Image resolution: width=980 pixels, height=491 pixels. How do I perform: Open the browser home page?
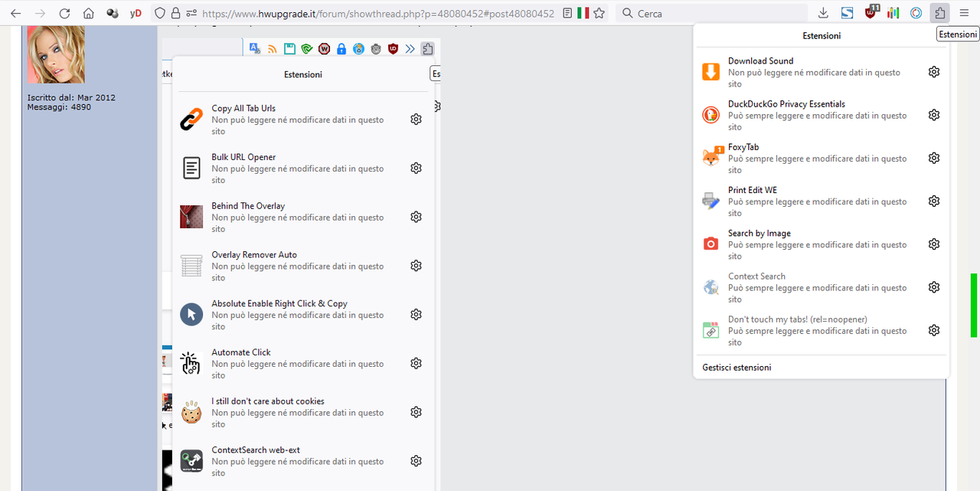(x=89, y=13)
